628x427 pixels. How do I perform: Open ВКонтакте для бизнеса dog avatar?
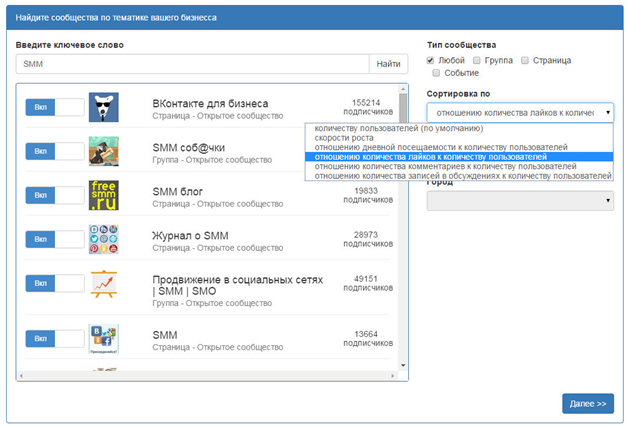click(x=104, y=107)
